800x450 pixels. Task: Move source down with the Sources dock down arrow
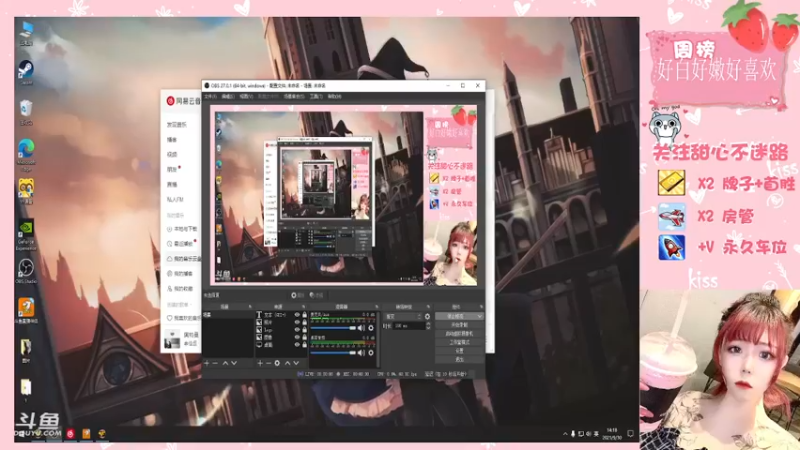click(x=296, y=363)
